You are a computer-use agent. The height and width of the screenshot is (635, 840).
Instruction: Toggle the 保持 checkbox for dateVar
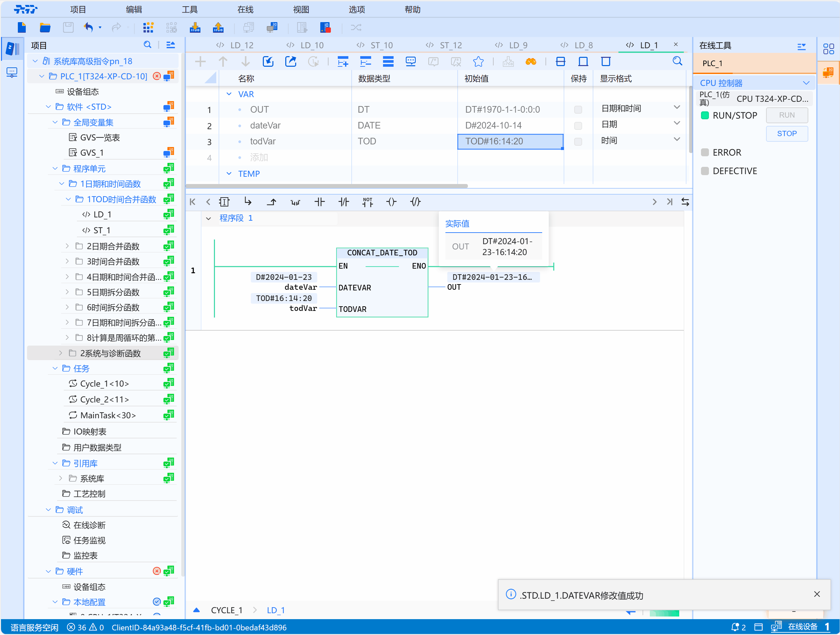(578, 126)
